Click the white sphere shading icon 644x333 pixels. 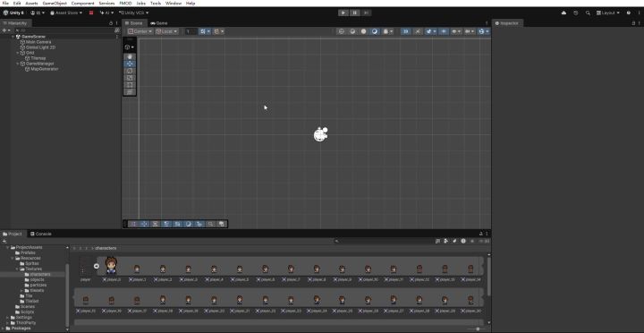(x=363, y=31)
